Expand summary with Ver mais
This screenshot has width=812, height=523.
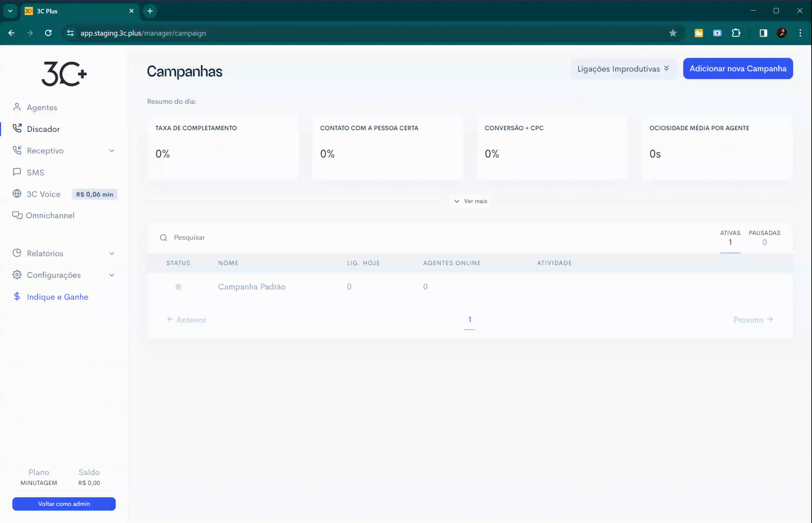click(470, 201)
